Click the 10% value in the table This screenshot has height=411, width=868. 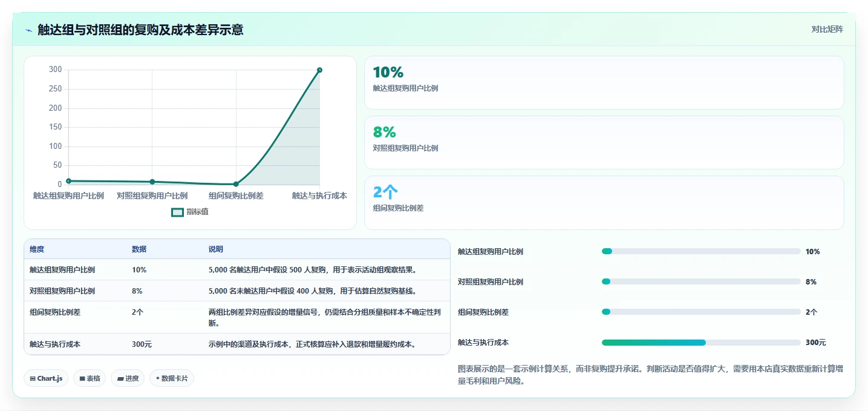click(x=139, y=270)
